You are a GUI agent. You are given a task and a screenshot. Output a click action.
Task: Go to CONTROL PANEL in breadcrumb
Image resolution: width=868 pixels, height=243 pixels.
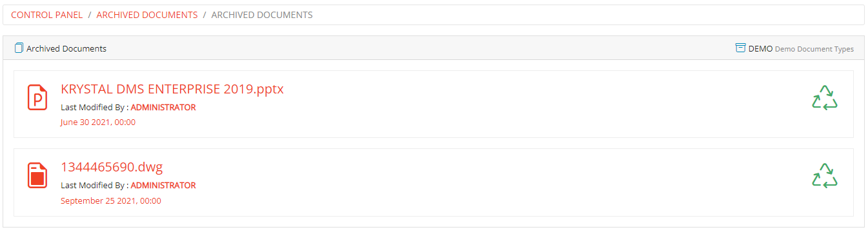pyautogui.click(x=47, y=15)
